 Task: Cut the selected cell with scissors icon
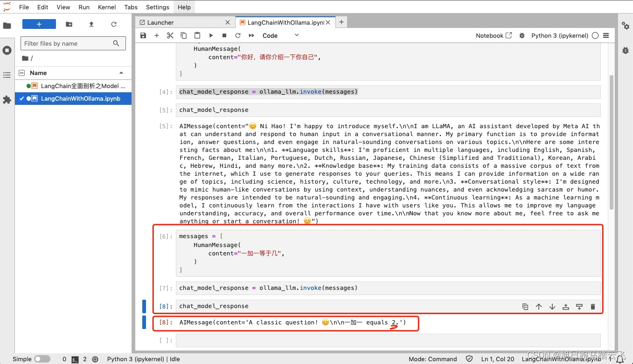[x=170, y=35]
